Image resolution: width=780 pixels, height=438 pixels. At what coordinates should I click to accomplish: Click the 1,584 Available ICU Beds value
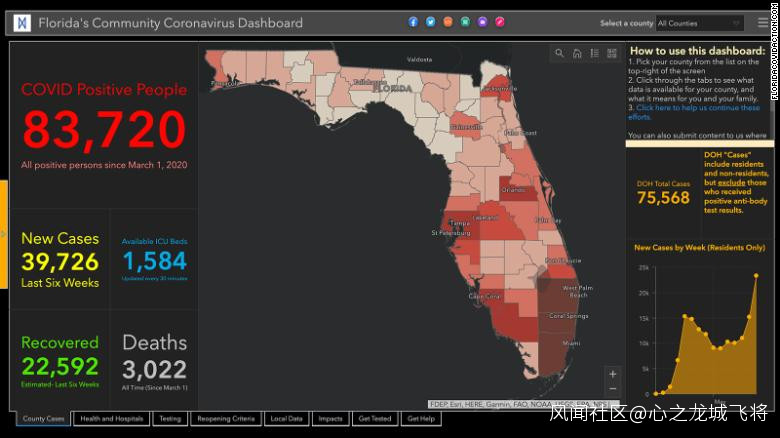(154, 261)
